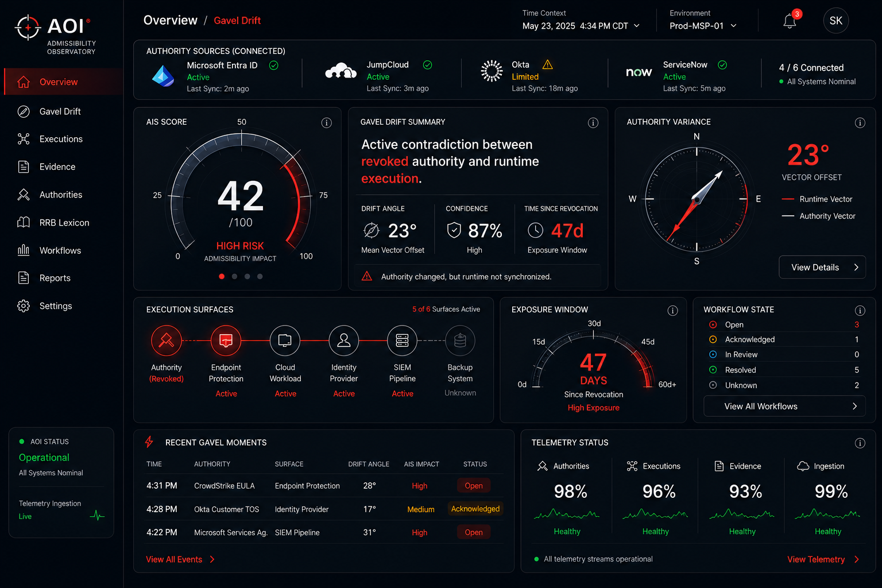882x588 pixels.
Task: Expand View All Workflows chevron
Action: pos(854,406)
